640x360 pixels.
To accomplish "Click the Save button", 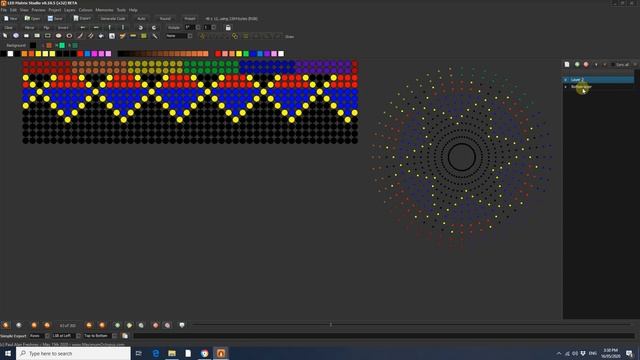I will click(55, 18).
